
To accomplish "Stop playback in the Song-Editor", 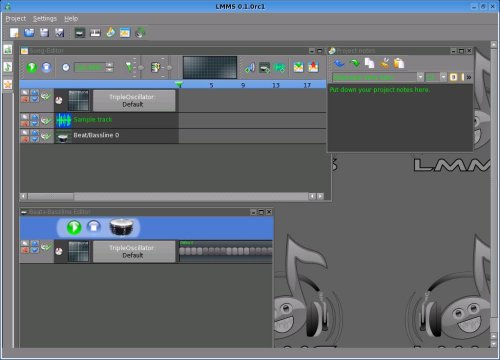I will tap(47, 67).
